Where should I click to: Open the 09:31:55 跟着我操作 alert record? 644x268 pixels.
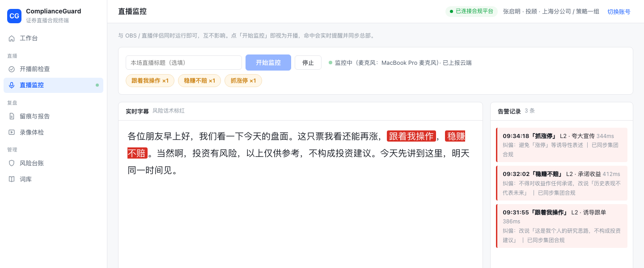562,226
